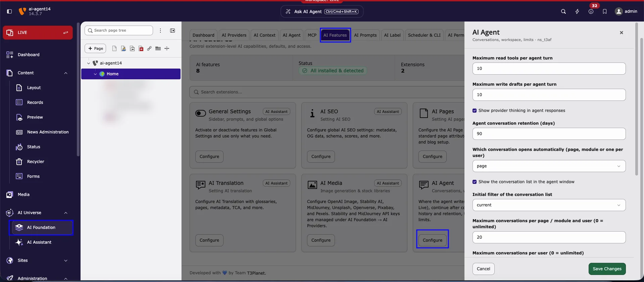Collapse the Home page tree node
This screenshot has width=644, height=282.
click(x=95, y=74)
